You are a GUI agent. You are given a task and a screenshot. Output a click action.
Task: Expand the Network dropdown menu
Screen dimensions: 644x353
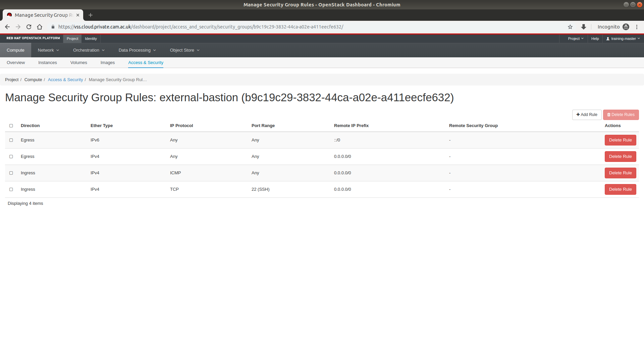pyautogui.click(x=48, y=50)
